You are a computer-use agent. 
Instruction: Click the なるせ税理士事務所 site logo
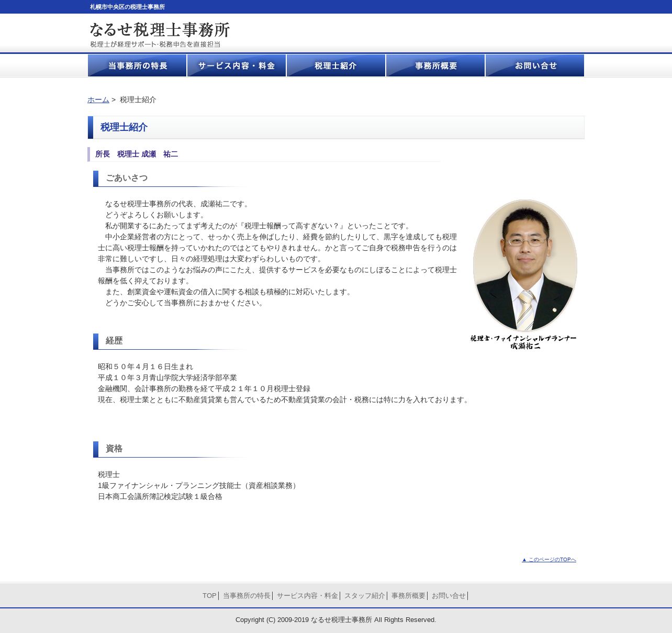[x=160, y=30]
